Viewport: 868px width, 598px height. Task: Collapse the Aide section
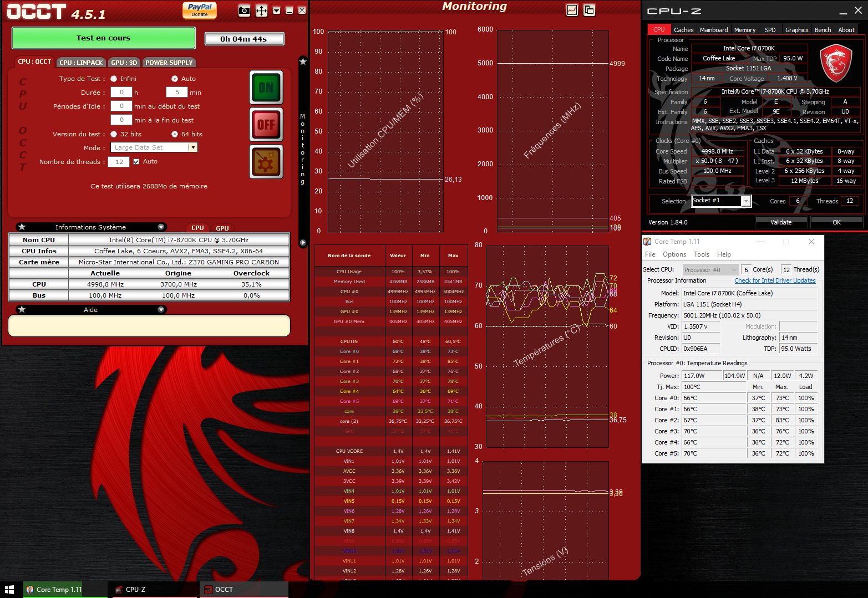(161, 309)
